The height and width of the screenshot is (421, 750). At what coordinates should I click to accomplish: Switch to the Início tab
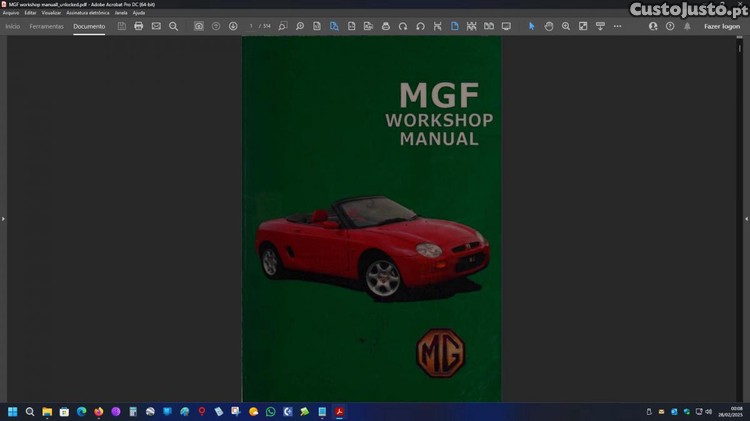point(13,26)
